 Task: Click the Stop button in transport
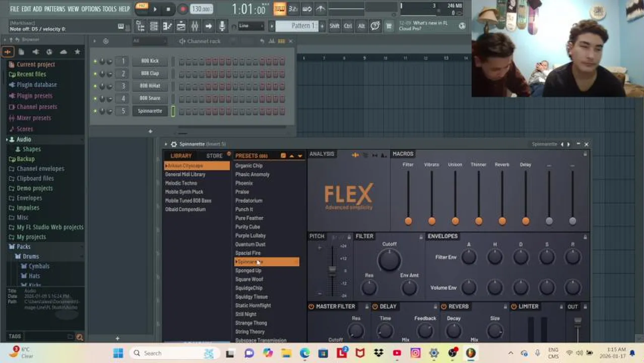coord(168,9)
